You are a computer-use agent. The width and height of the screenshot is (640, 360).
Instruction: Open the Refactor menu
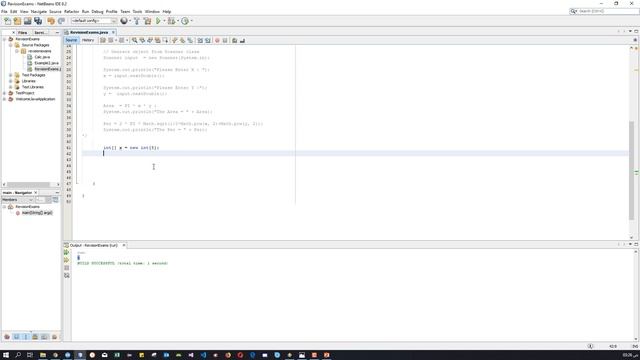coord(71,11)
